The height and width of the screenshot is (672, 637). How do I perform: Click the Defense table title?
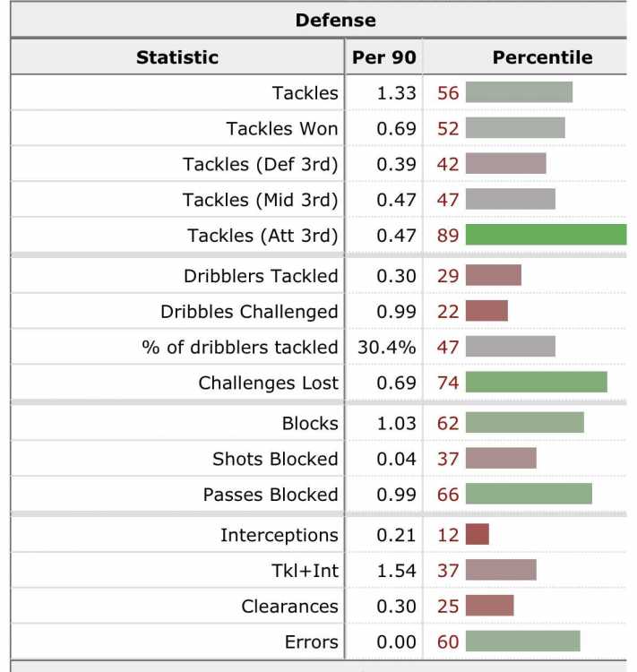click(x=335, y=20)
